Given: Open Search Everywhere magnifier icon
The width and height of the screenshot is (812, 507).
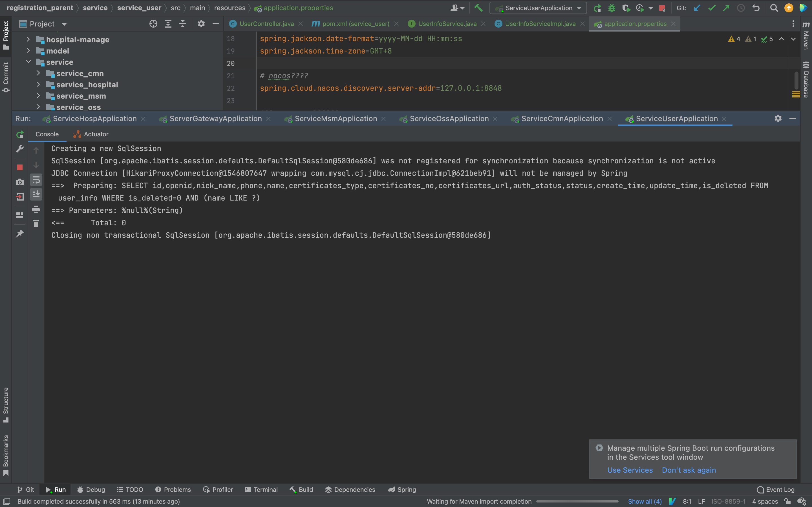Looking at the screenshot, I should 774,8.
